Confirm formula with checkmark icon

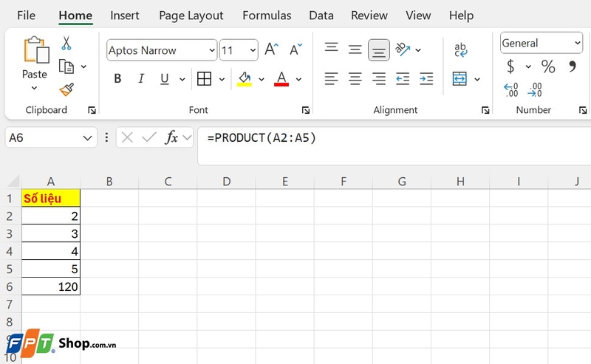click(x=149, y=137)
